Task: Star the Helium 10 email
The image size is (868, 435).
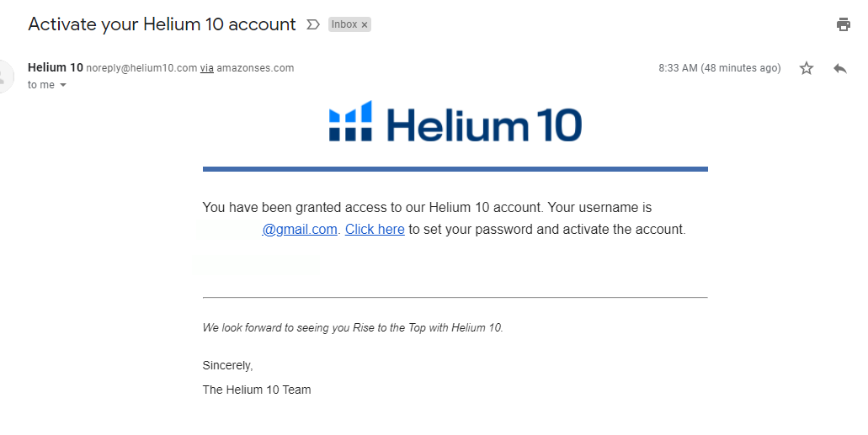Action: click(x=807, y=68)
